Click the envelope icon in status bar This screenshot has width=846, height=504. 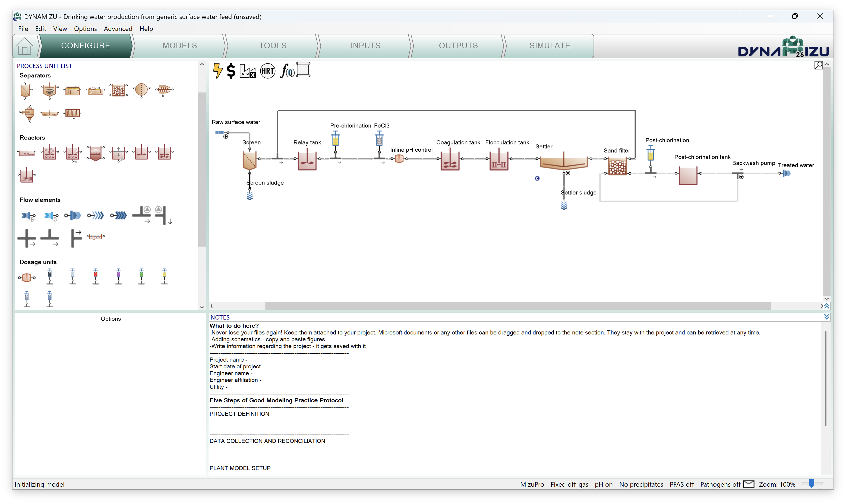pos(749,484)
